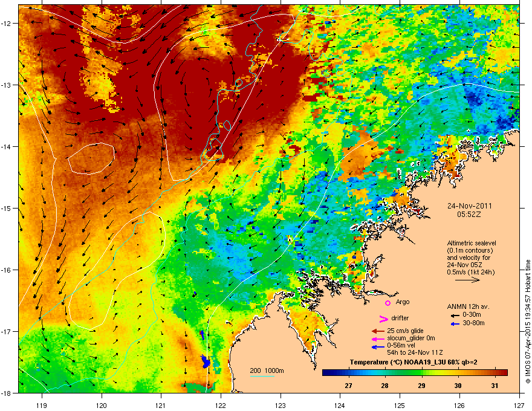Click the color bar tick label 28
Screen dimensions: 532x411
[384, 386]
